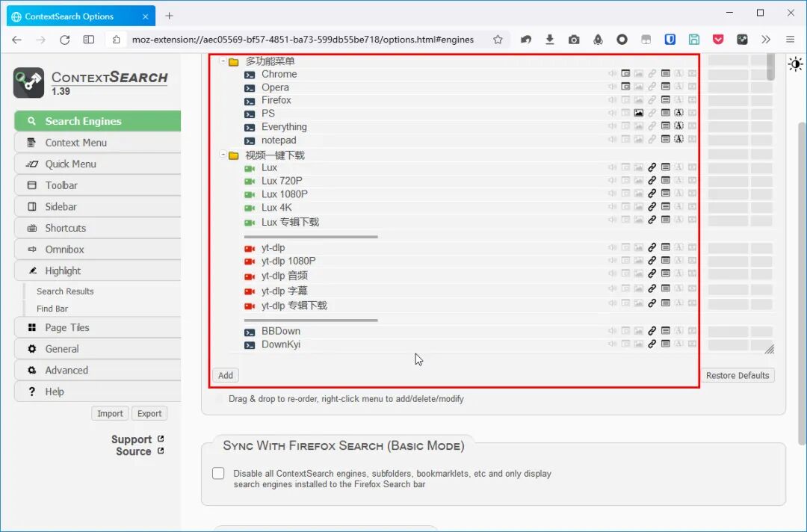
Task: Toggle image context for the PS engine
Action: coord(639,113)
